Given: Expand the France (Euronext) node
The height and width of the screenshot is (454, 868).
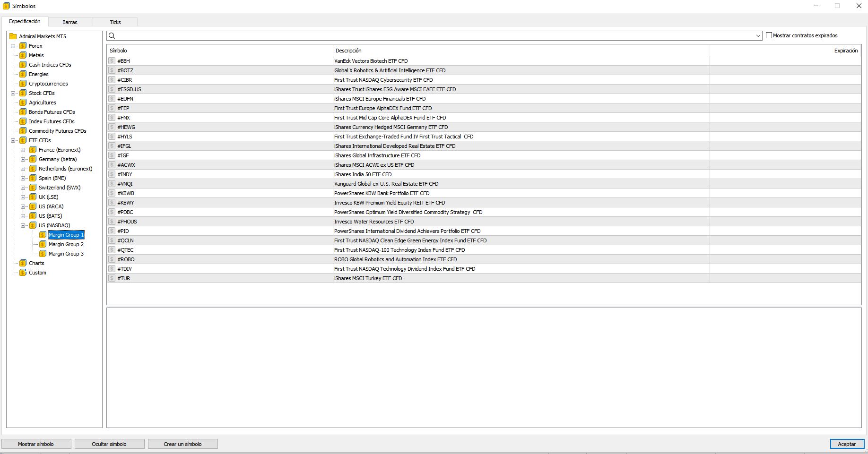Looking at the screenshot, I should point(23,150).
